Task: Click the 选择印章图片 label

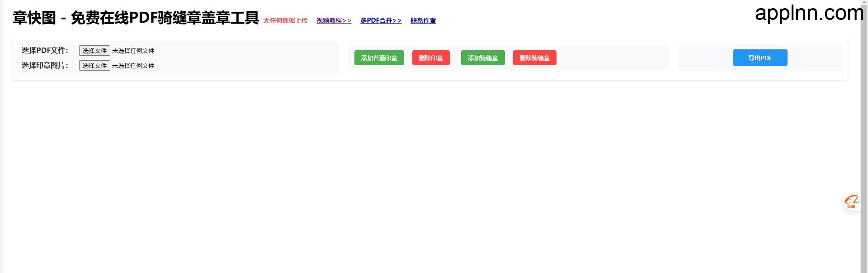Action: 45,65
